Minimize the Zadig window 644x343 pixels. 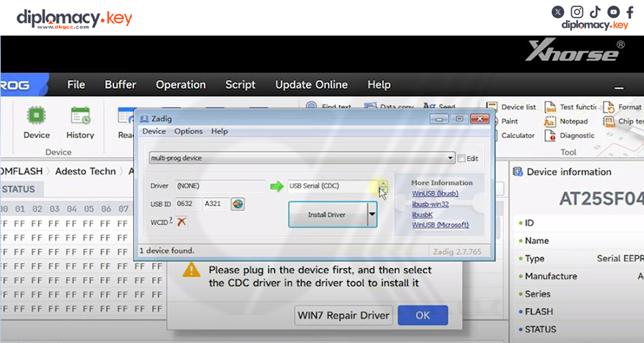[x=439, y=119]
